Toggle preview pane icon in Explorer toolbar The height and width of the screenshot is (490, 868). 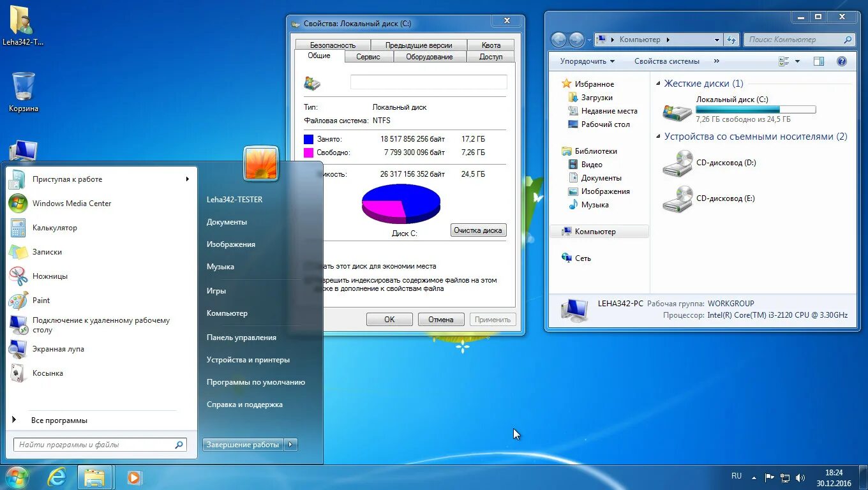pos(819,61)
